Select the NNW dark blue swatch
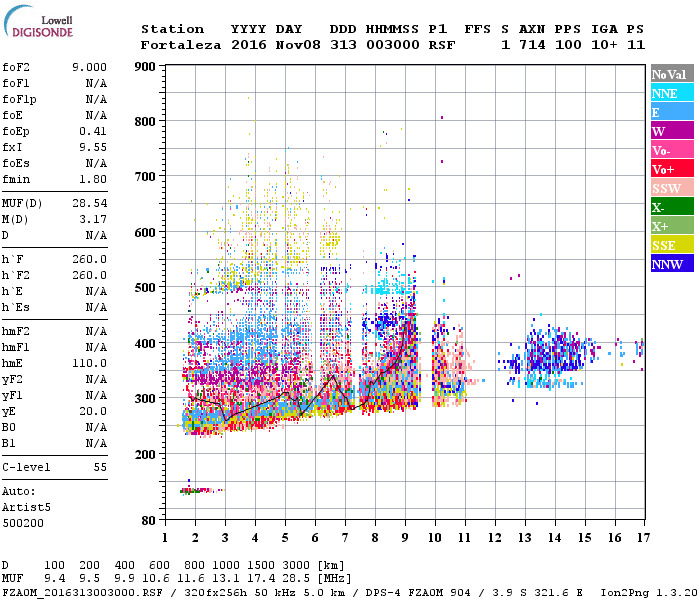 click(672, 263)
